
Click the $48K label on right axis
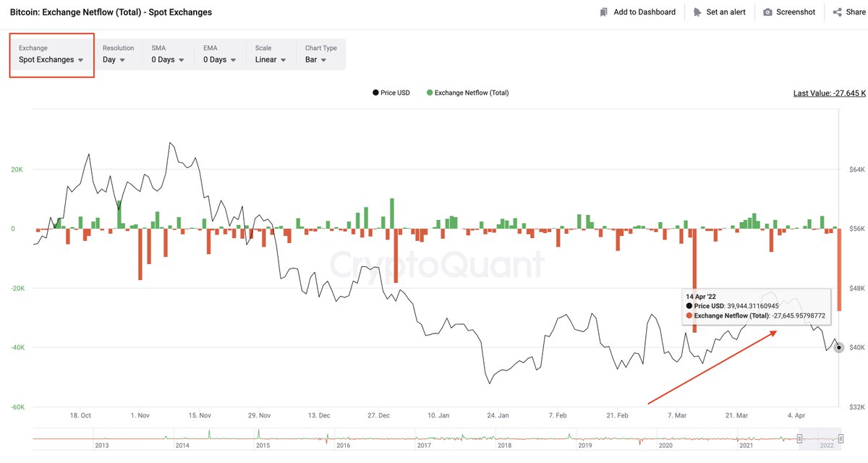tap(856, 289)
